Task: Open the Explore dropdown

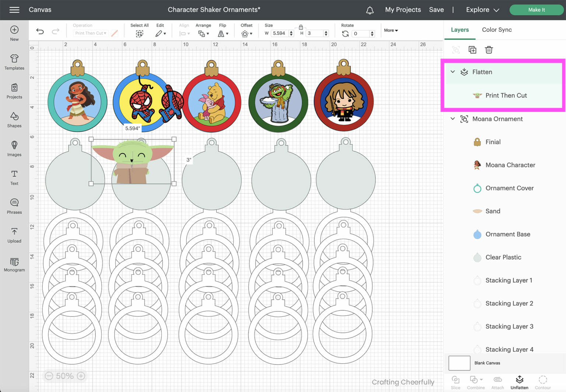Action: click(x=482, y=10)
